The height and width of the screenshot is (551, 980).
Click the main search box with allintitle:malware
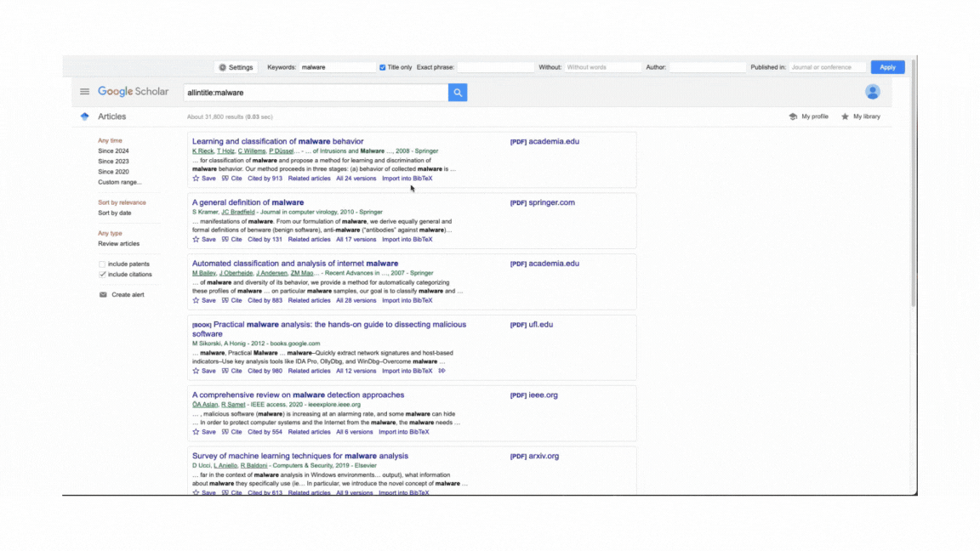coord(316,93)
